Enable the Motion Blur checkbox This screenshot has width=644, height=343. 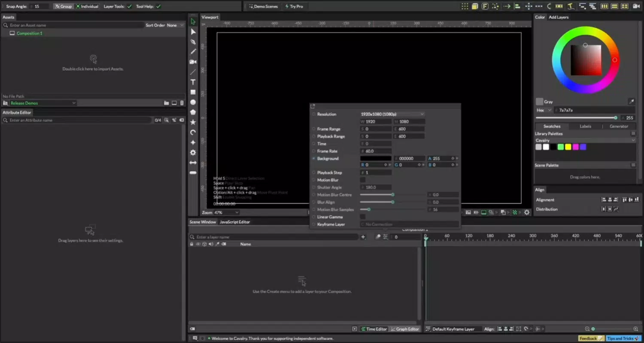click(x=363, y=180)
